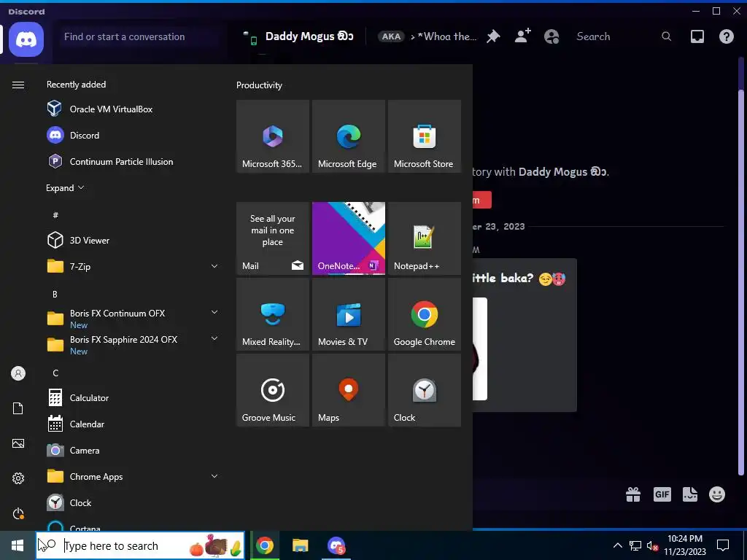The height and width of the screenshot is (560, 747).
Task: Open the Discord inbox icon
Action: (697, 36)
